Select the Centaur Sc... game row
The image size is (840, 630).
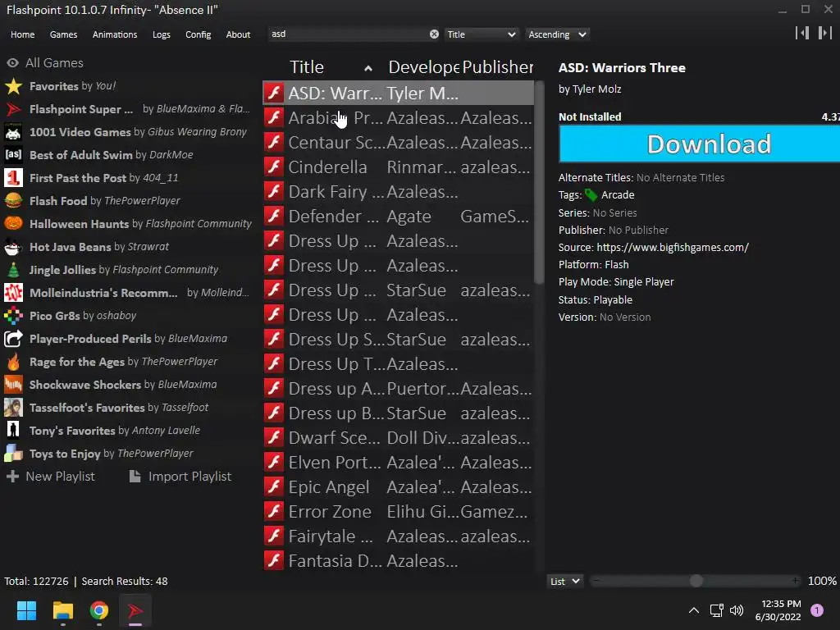click(398, 143)
